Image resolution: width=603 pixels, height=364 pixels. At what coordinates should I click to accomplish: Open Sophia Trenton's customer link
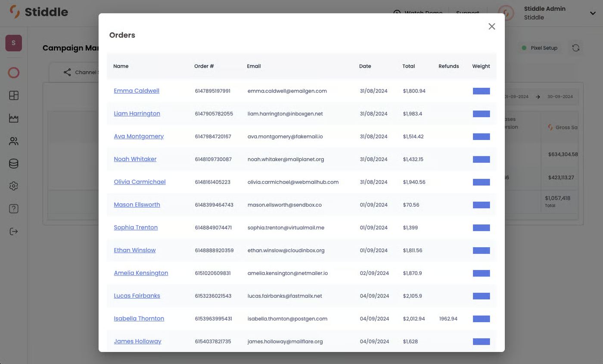coord(136,227)
